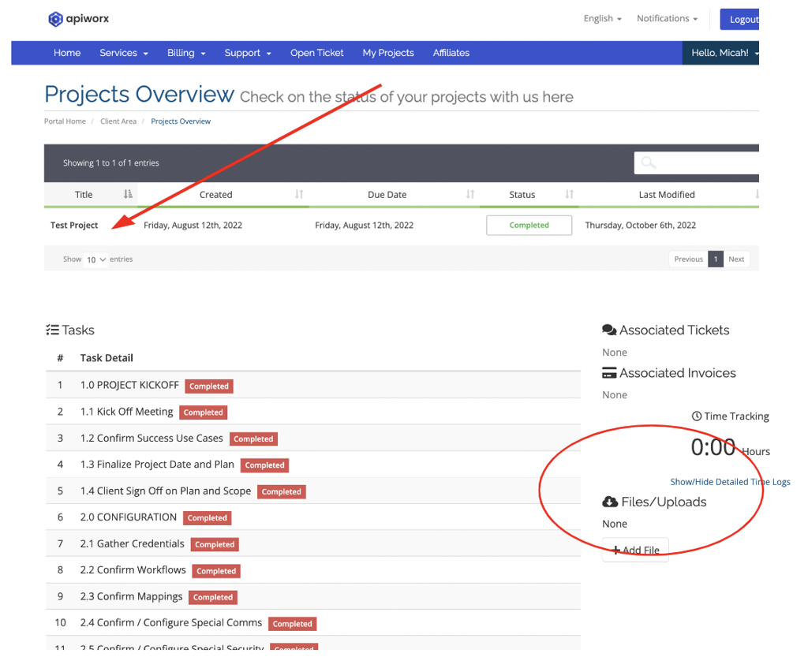Click task 1.4 Client Sign Off on Plan
Viewport: 808px width, 672px height.
pyautogui.click(x=166, y=491)
